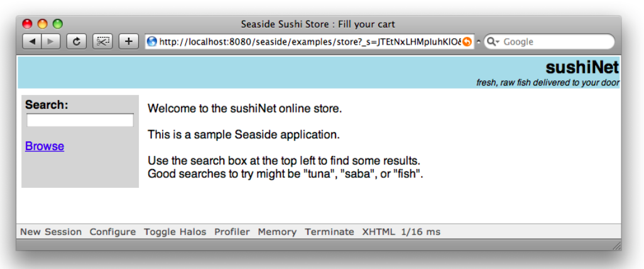Click the orange RSS/reload icon in URL field
644x269 pixels.
point(467,41)
